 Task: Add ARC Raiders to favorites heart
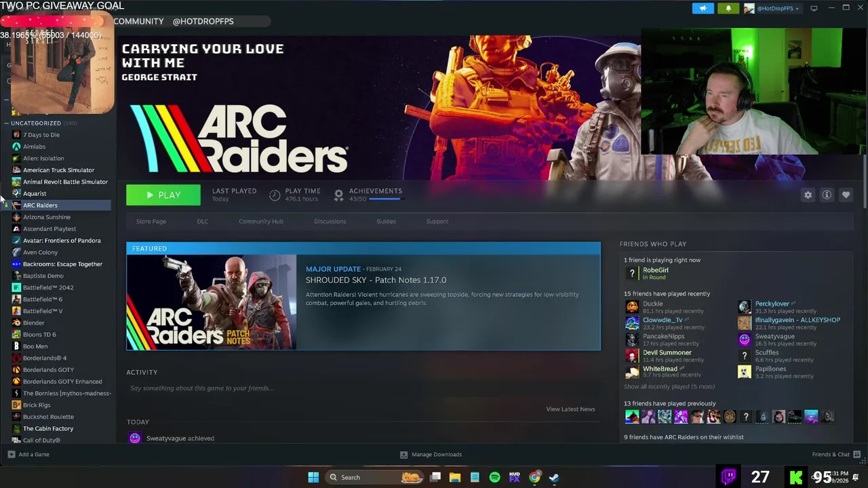click(846, 195)
